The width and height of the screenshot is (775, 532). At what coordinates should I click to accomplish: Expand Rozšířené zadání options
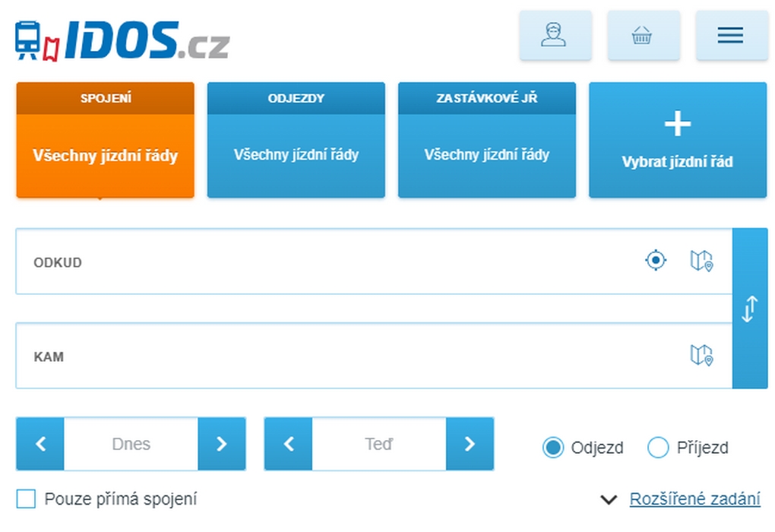coord(694,499)
